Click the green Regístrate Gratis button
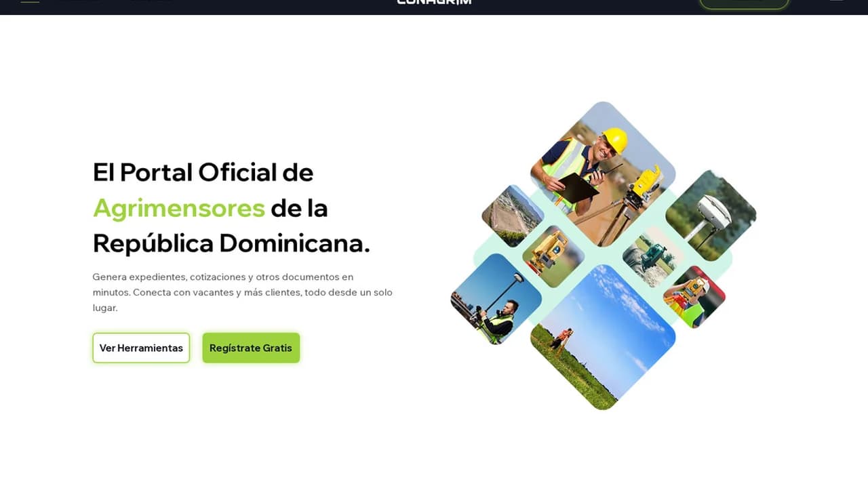This screenshot has width=868, height=488. pos(251,348)
